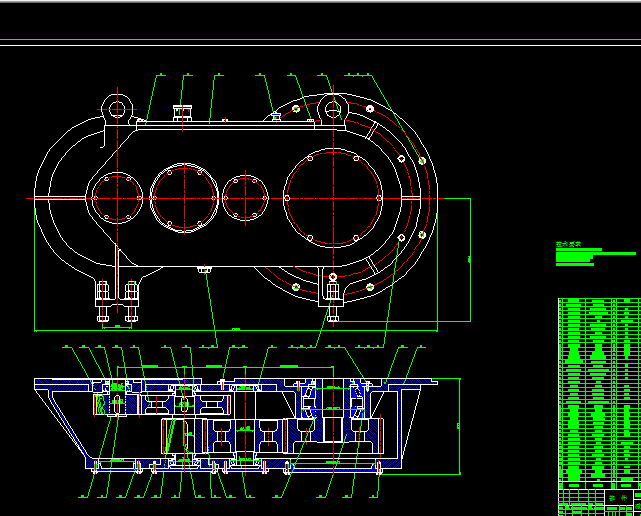
Task: Select the vertical height dimension right of the front view
Action: click(x=470, y=260)
